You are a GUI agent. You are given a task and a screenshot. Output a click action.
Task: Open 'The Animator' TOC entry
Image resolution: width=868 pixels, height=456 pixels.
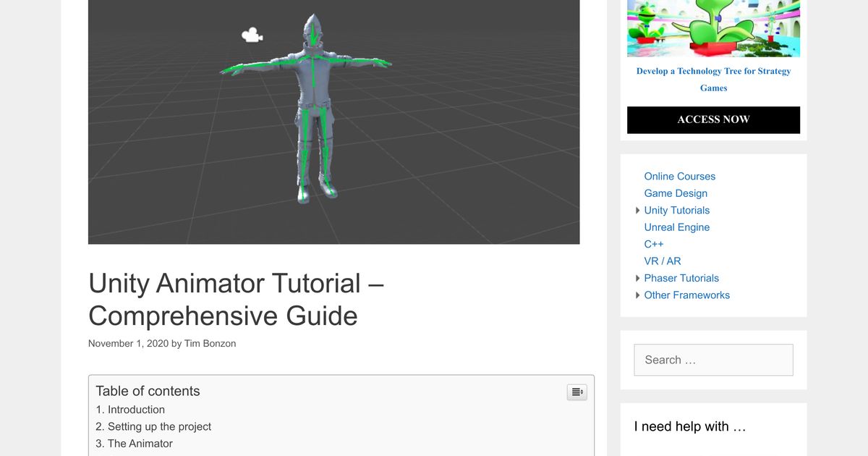(140, 443)
